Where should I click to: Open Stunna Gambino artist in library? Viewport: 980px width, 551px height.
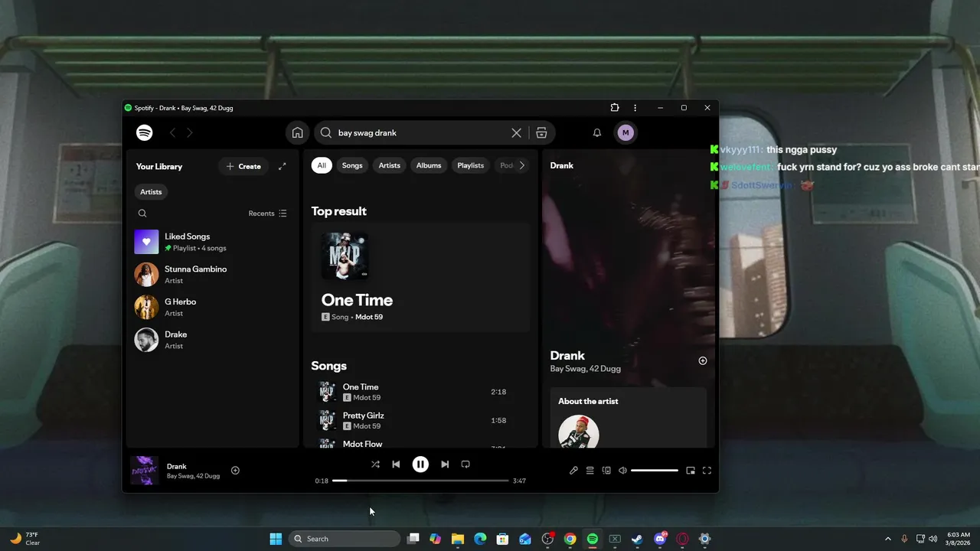pos(212,275)
